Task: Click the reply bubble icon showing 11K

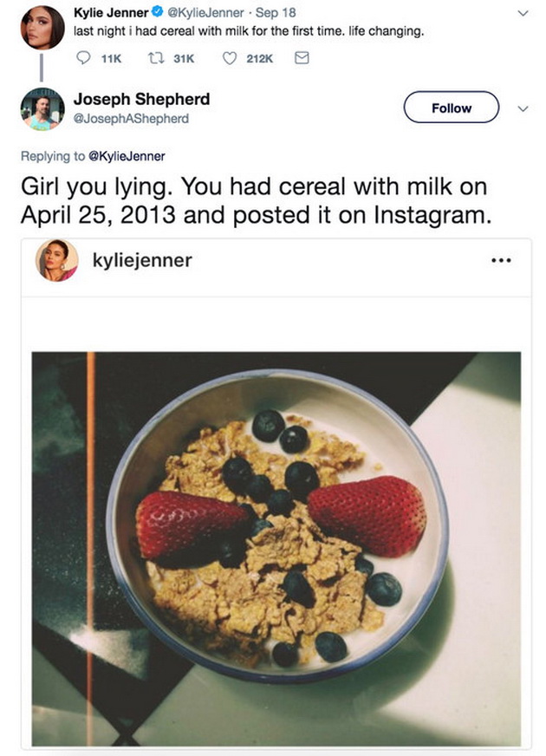Action: 84,58
